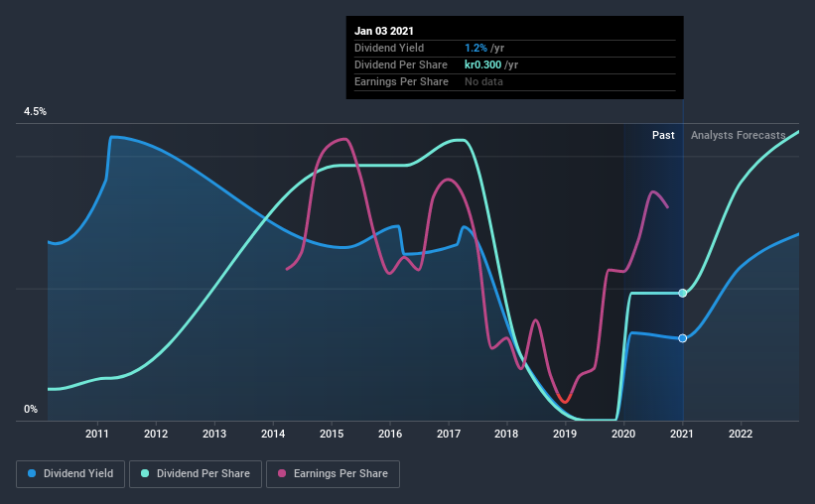This screenshot has height=504, width=815.
Task: Click the 2019 x-axis label
Action: coord(565,434)
